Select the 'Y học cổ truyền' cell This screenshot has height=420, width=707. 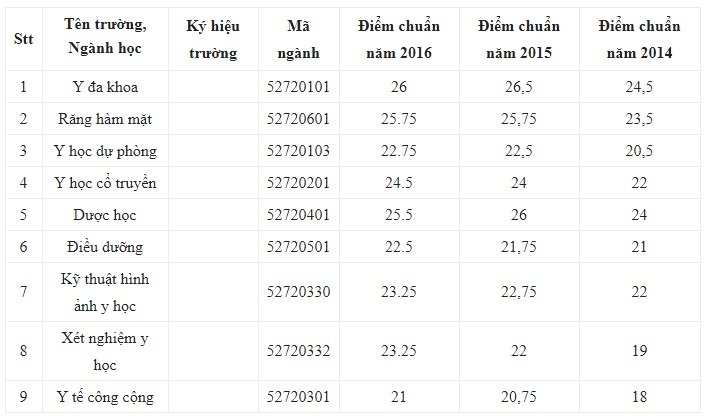[105, 183]
